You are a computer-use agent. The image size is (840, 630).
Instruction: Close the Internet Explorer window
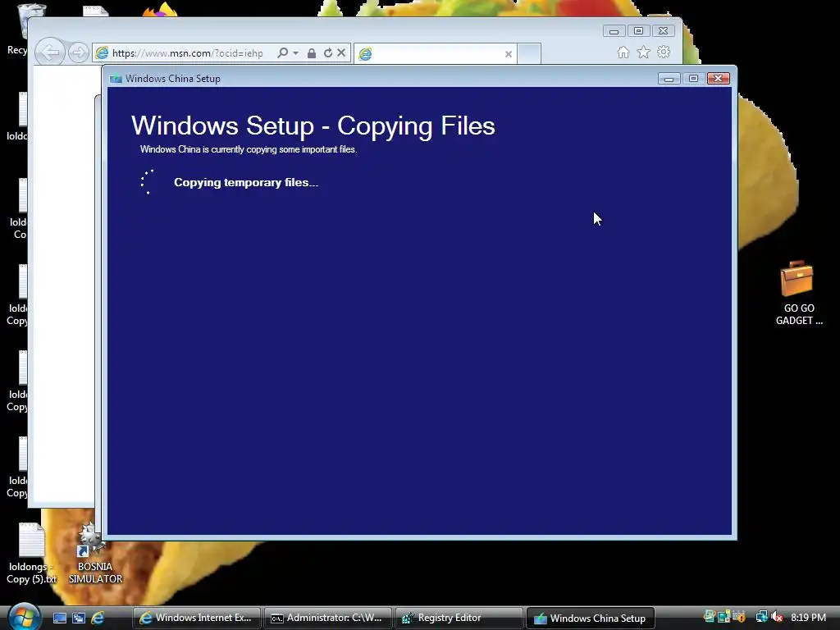[x=663, y=31]
